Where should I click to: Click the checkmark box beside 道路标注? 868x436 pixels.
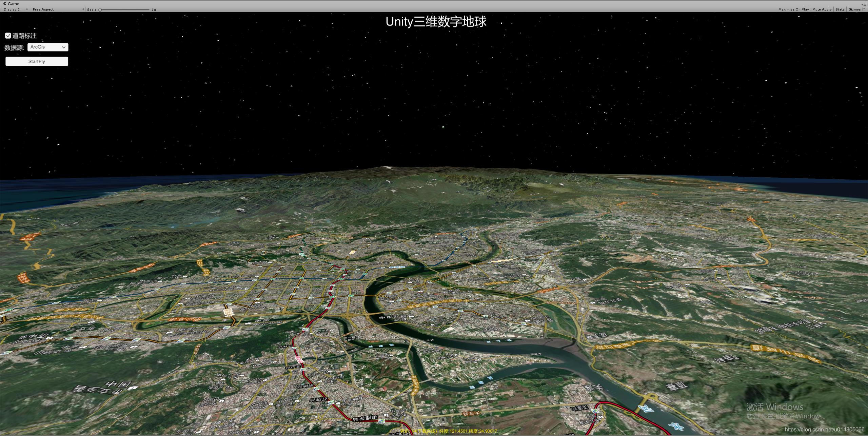[8, 36]
